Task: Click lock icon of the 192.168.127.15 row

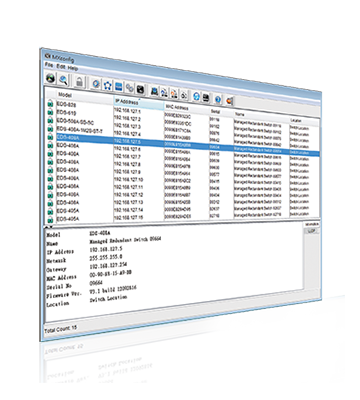Action: (50, 219)
